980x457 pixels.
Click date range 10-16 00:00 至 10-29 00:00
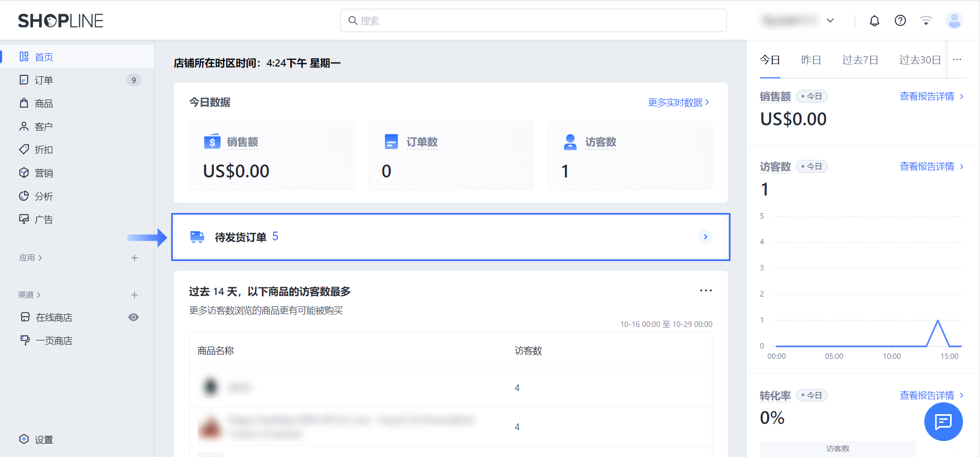(666, 324)
